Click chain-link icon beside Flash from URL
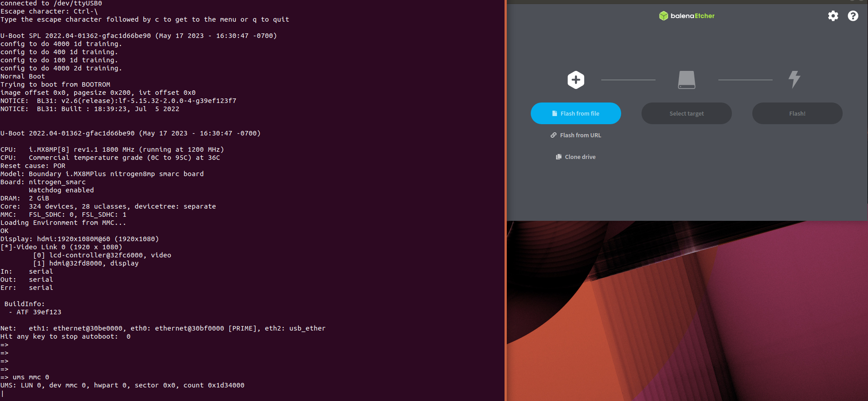The width and height of the screenshot is (868, 401). coord(553,135)
